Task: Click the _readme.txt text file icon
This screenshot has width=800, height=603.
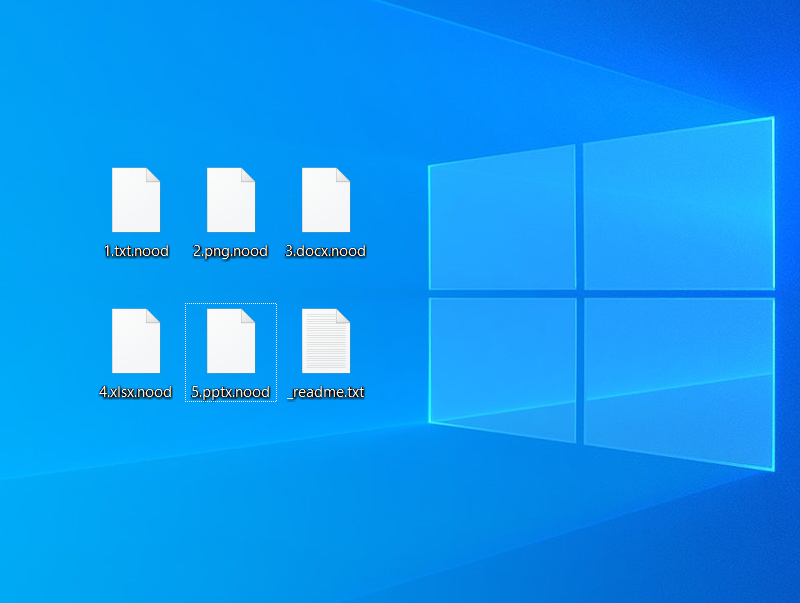Action: (x=326, y=342)
